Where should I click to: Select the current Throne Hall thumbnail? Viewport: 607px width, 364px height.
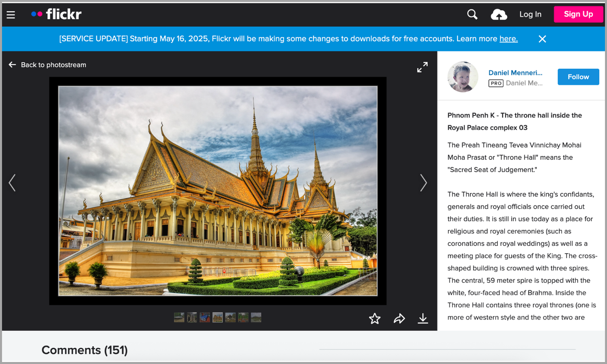click(217, 317)
